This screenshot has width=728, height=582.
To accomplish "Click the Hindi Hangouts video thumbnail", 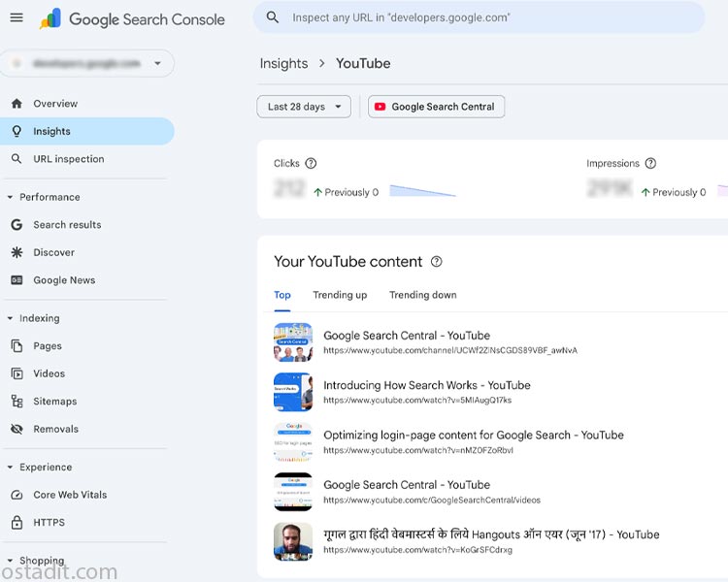I will coord(293,541).
